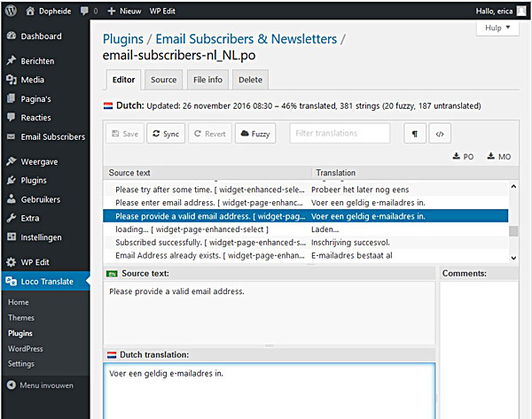Open the Nieuw menu in admin bar
Viewport: 532px width, 419px height.
coord(124,12)
